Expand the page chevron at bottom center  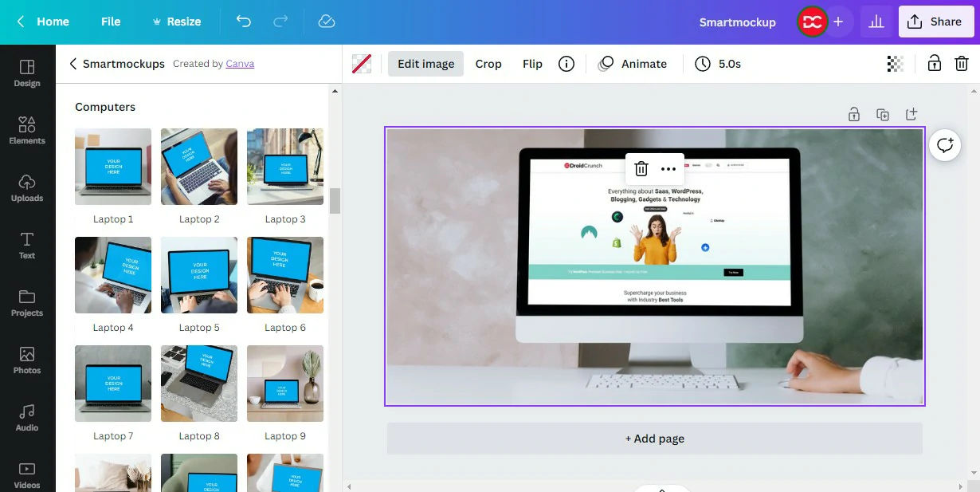coord(661,487)
